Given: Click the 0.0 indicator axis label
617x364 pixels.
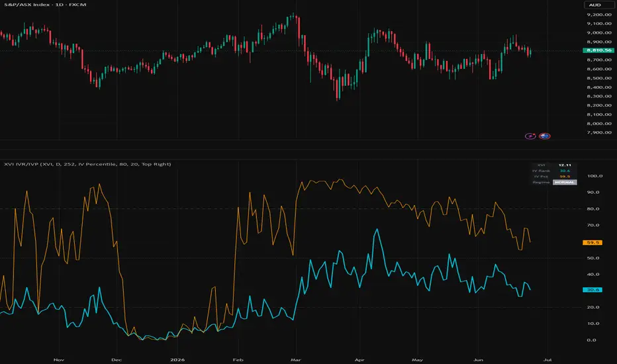Looking at the screenshot, I should (x=591, y=340).
